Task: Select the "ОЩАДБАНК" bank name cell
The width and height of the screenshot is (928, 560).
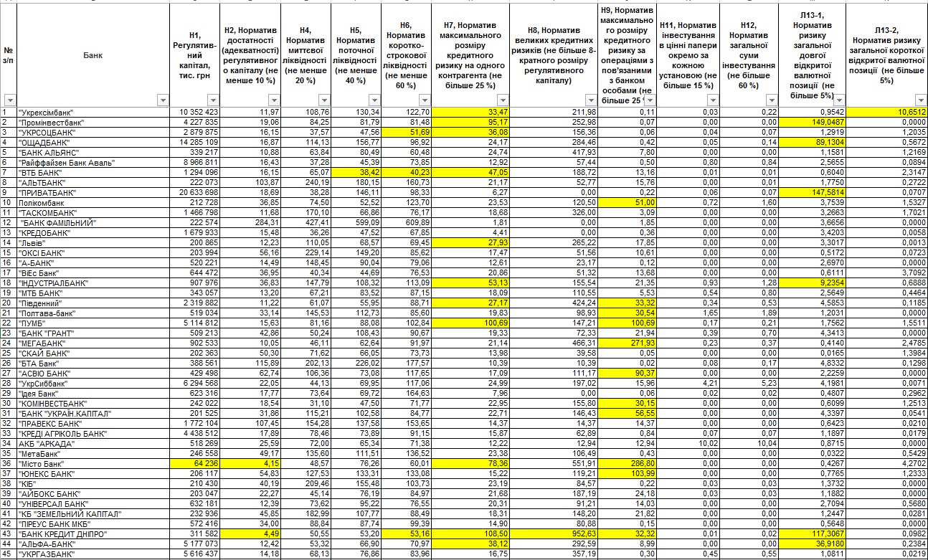Action: click(93, 143)
